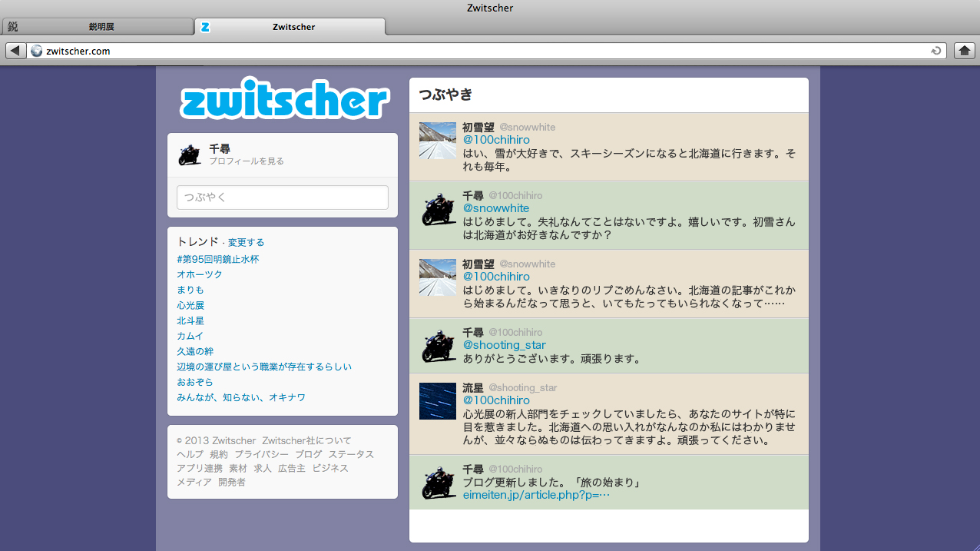This screenshot has width=980, height=551.
Task: Click the @shooting_star mention link
Action: 504,345
